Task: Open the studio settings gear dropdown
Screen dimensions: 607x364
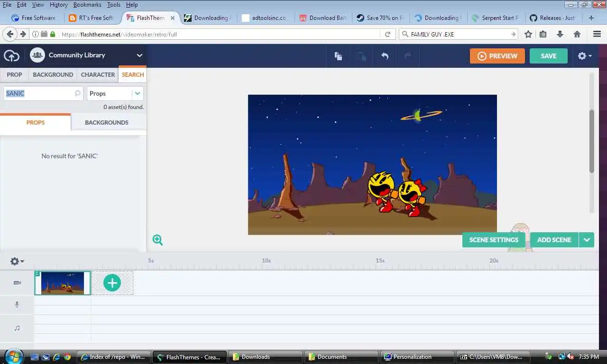Action: 585,56
